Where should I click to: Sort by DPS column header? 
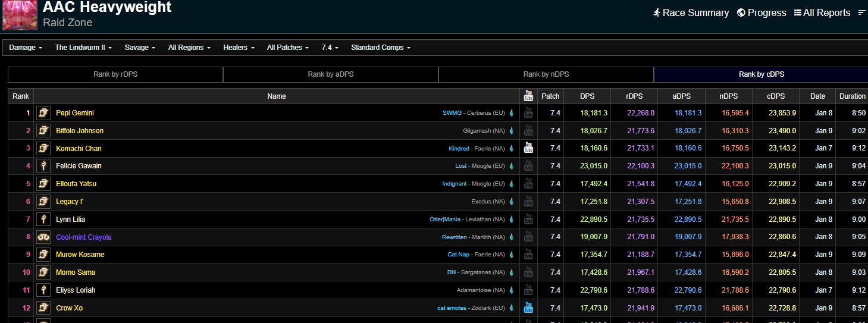[587, 96]
